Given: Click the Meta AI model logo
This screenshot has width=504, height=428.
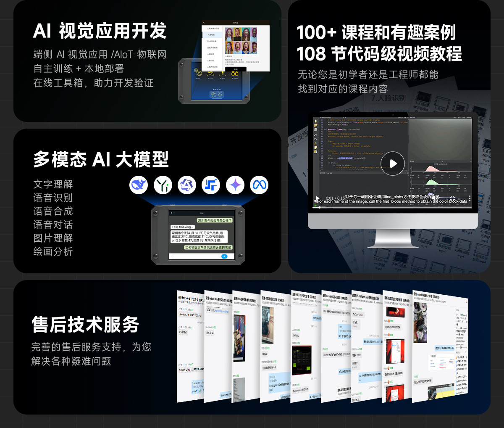Looking at the screenshot, I should click(259, 185).
